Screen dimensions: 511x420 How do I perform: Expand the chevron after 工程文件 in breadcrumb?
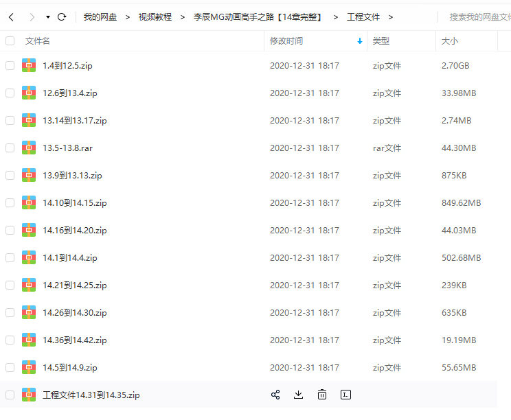[x=391, y=16]
